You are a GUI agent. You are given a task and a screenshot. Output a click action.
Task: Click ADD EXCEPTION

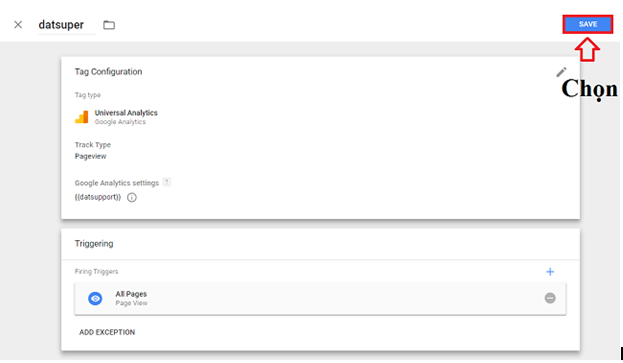pos(107,332)
